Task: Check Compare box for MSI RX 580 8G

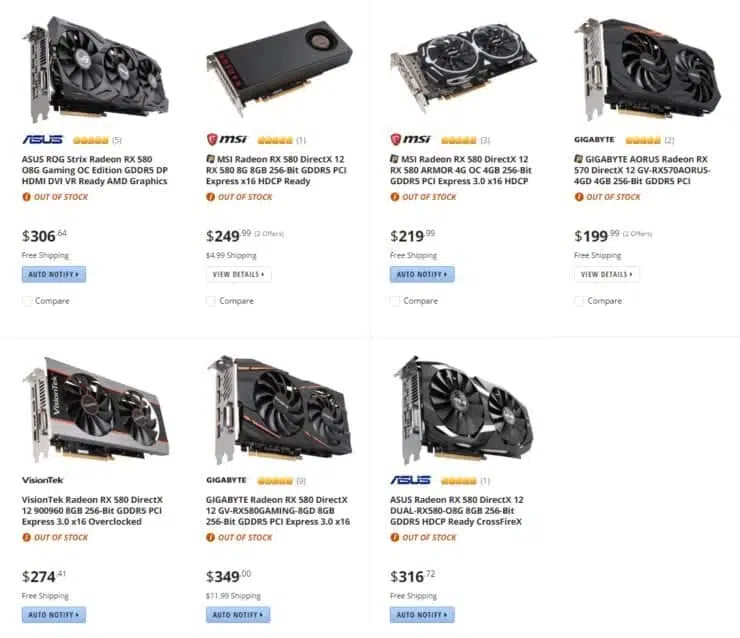Action: click(x=211, y=301)
